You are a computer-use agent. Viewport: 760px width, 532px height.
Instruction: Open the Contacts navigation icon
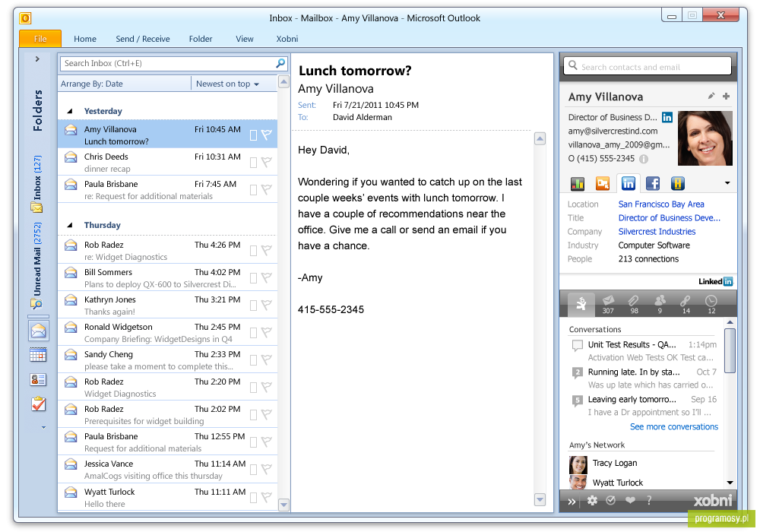tap(38, 379)
